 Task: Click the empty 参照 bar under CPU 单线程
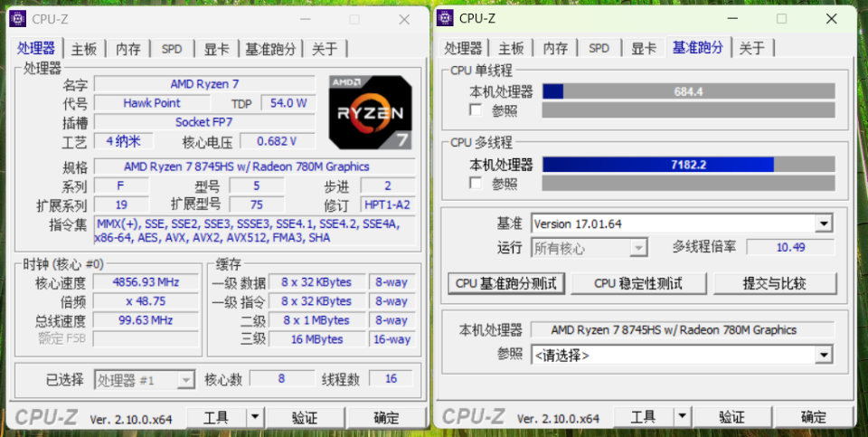(x=688, y=109)
